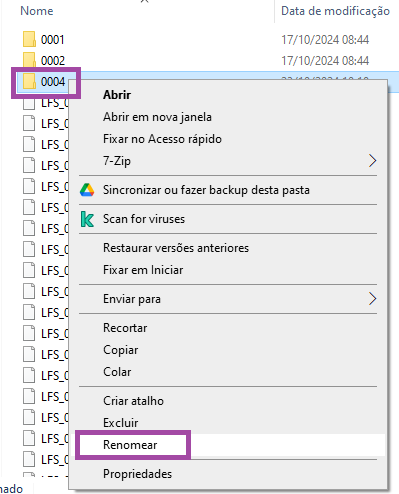The width and height of the screenshot is (399, 494).
Task: Click the highlighted 0004 folder icon
Action: coord(29,82)
